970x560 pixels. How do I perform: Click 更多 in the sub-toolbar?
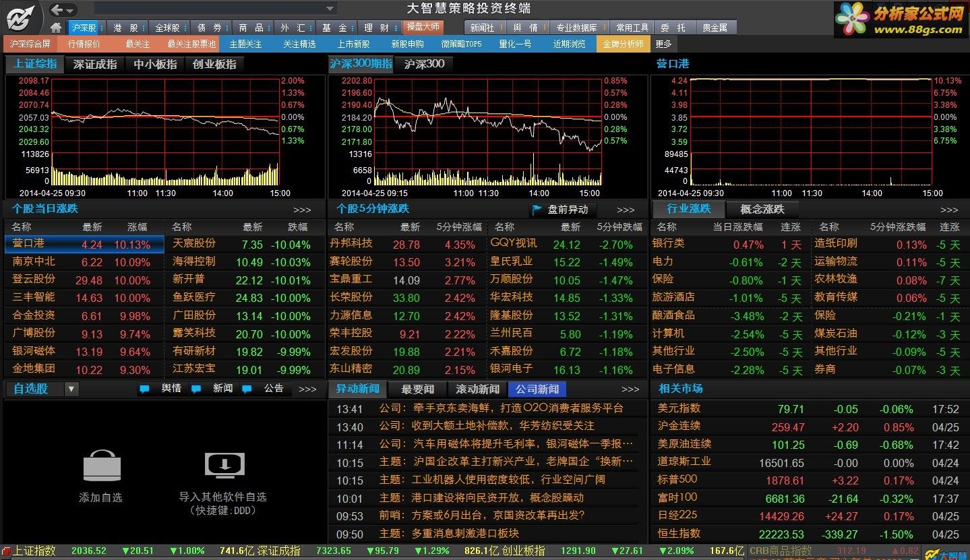click(x=663, y=44)
